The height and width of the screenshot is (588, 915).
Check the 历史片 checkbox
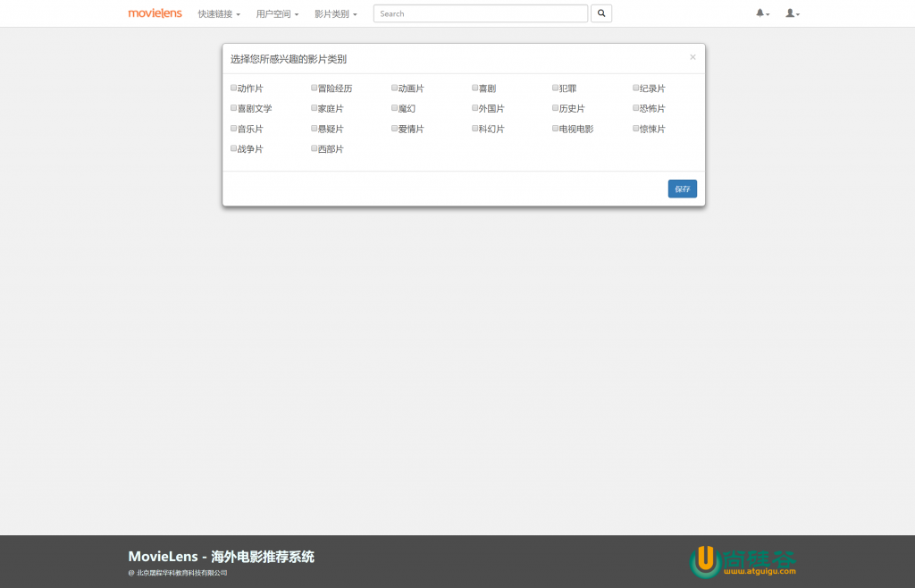[x=556, y=108]
